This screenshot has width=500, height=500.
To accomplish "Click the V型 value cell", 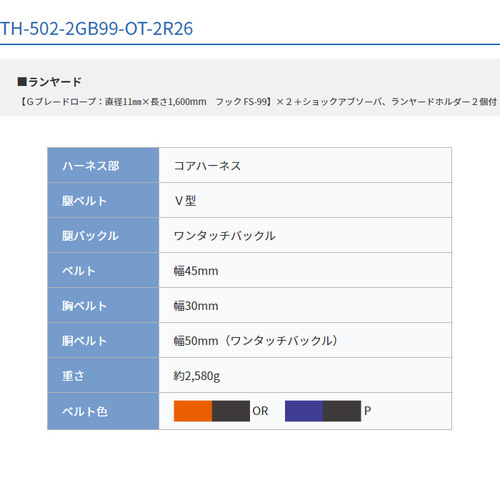I will 305,200.
